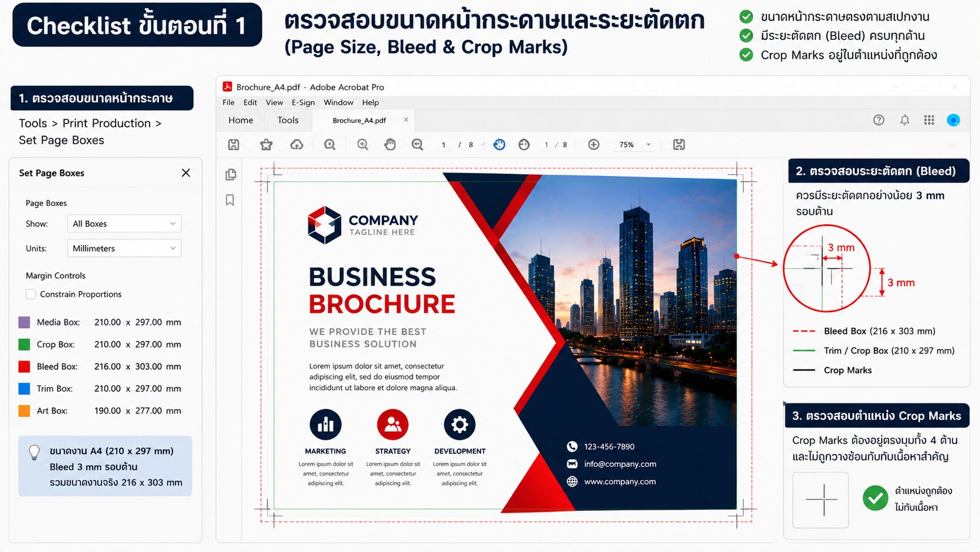Click the page number field before blue hand
The height and width of the screenshot is (552, 980).
[444, 145]
